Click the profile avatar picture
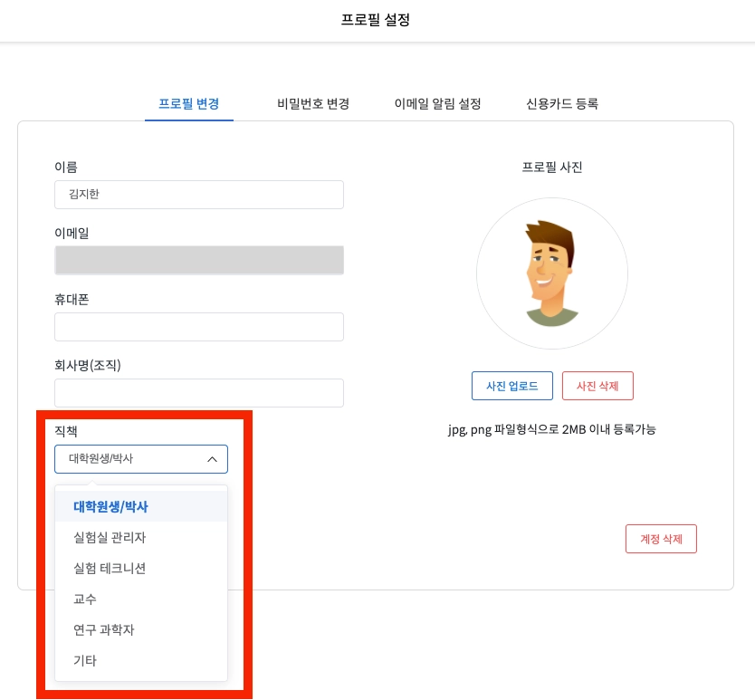Image resolution: width=755 pixels, height=700 pixels. pos(552,273)
